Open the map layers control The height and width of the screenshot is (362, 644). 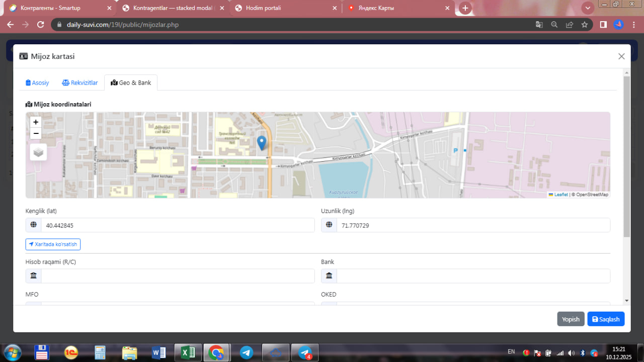38,152
